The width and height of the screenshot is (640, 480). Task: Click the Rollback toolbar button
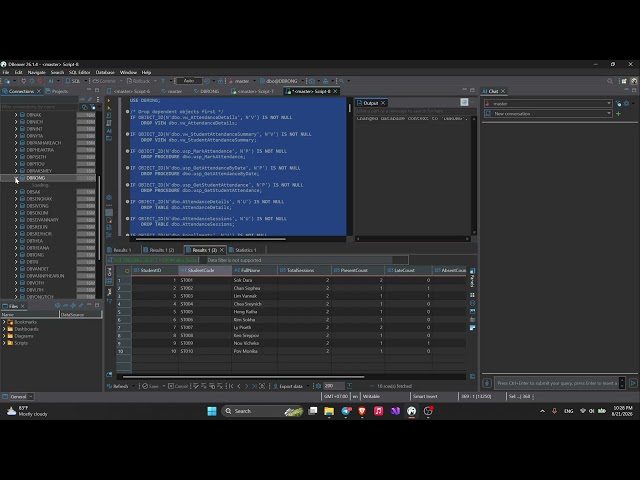coord(139,81)
